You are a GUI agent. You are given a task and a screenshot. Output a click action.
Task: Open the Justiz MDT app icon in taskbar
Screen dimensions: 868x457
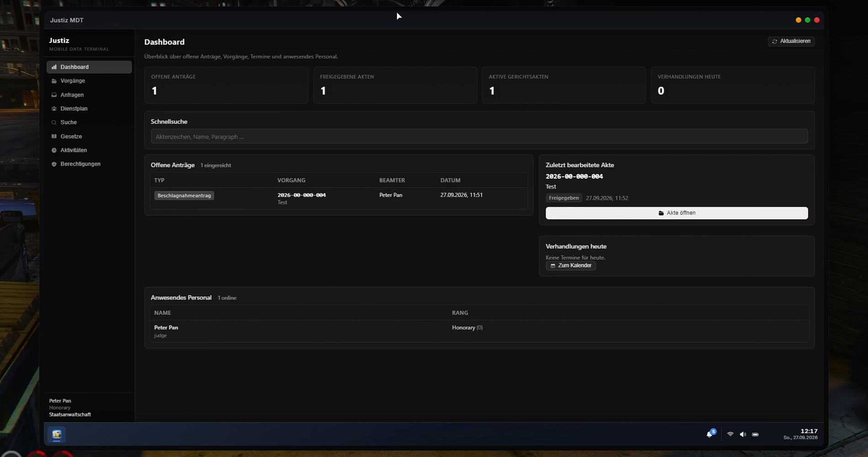click(57, 434)
